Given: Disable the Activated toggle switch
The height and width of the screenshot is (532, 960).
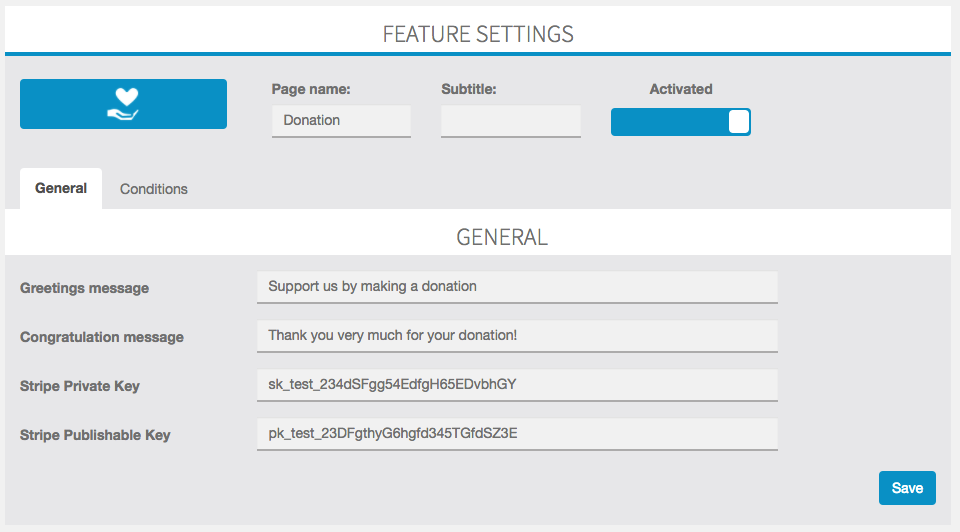Looking at the screenshot, I should (x=680, y=122).
